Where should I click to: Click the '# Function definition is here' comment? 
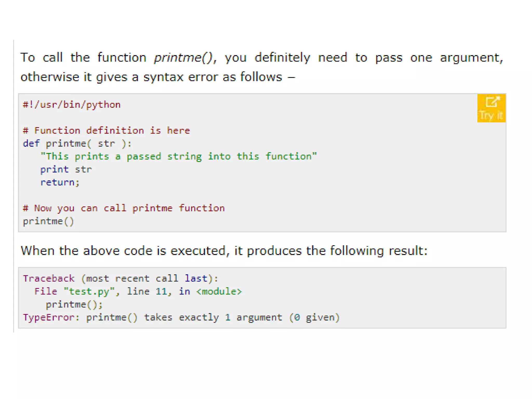click(106, 130)
